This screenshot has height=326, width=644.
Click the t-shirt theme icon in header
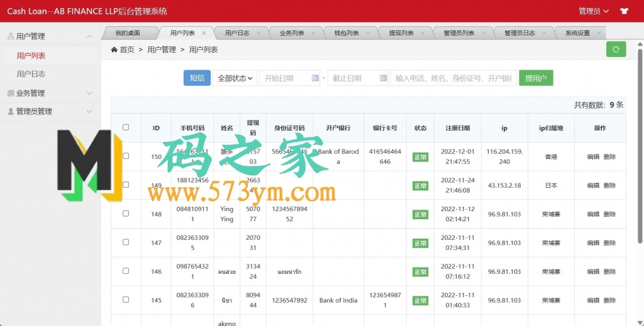coord(625,11)
